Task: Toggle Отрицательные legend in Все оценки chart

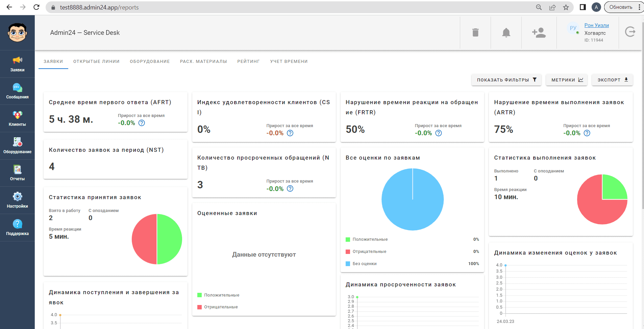Action: pos(366,252)
